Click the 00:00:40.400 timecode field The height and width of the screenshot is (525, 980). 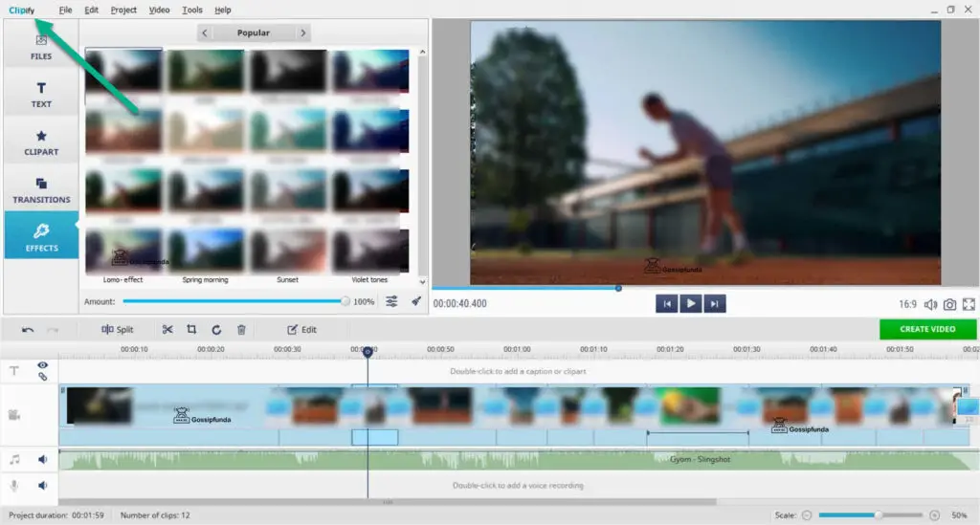(x=460, y=304)
